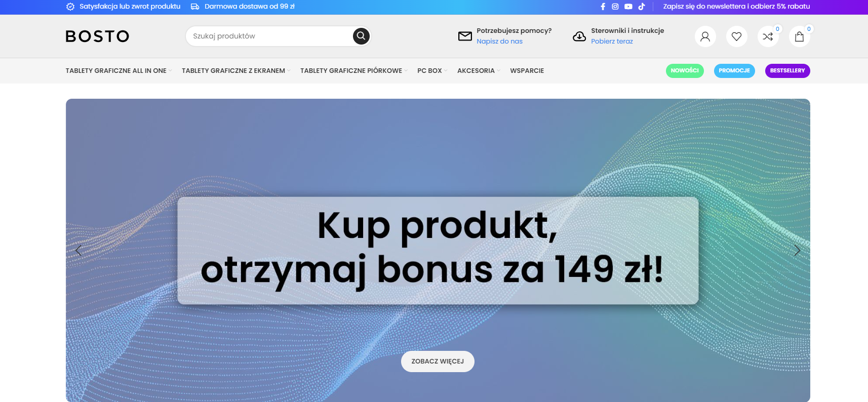Open the shopping bag cart icon
This screenshot has height=402, width=868.
799,36
